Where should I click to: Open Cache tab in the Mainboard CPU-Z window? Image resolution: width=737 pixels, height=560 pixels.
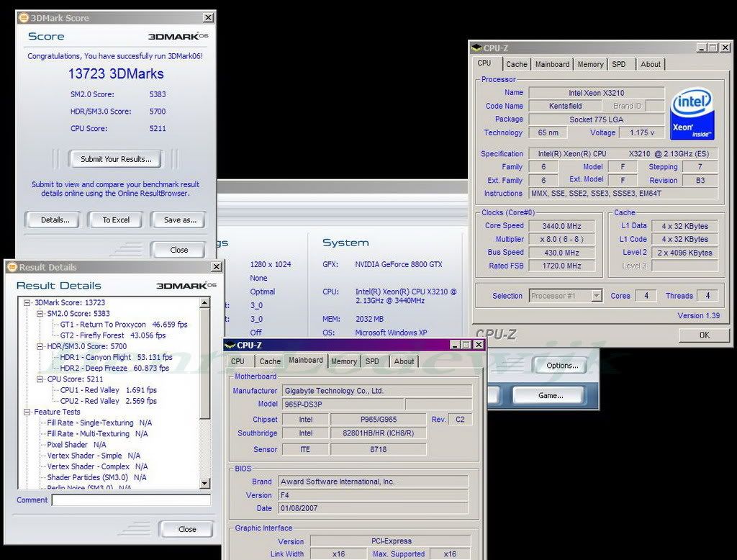click(x=270, y=361)
